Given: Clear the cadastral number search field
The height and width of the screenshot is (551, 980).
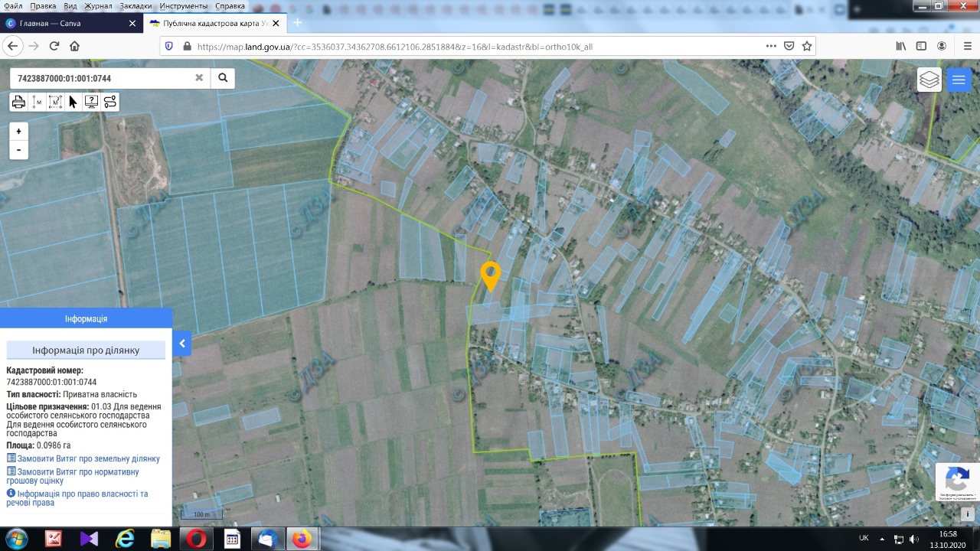Looking at the screenshot, I should tap(199, 78).
